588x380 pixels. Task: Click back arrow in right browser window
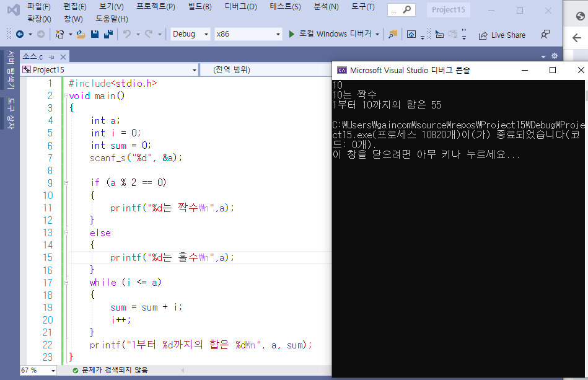(577, 38)
